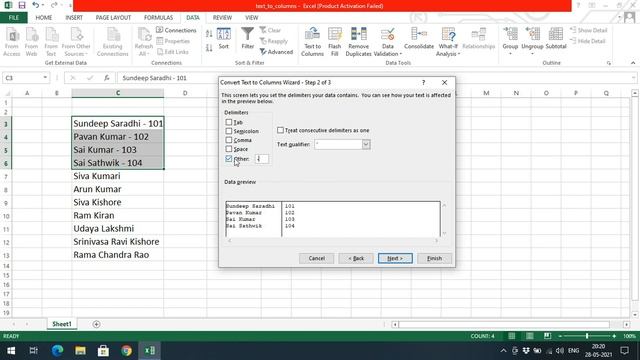640x360 pixels.
Task: Select the Sheet1 worksheet tab
Action: point(62,324)
